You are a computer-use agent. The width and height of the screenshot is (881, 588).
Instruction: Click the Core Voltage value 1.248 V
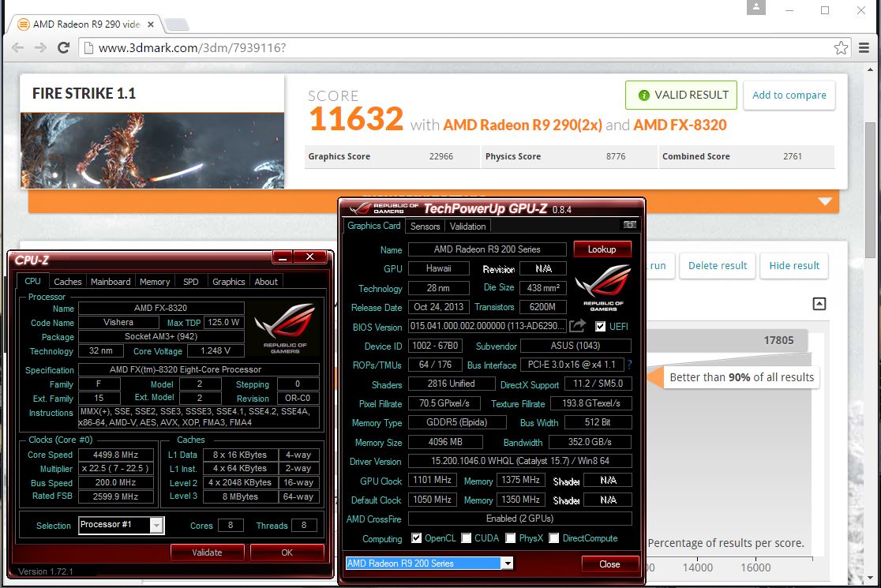(216, 350)
